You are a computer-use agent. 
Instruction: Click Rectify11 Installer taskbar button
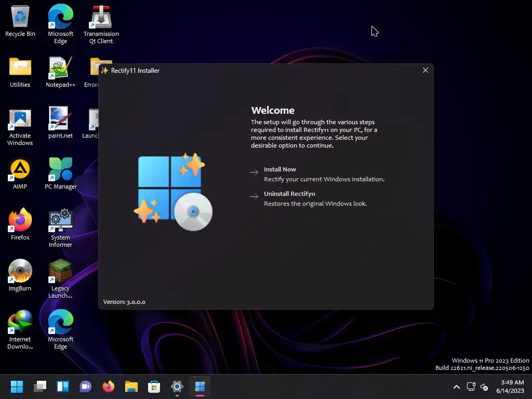pyautogui.click(x=200, y=387)
